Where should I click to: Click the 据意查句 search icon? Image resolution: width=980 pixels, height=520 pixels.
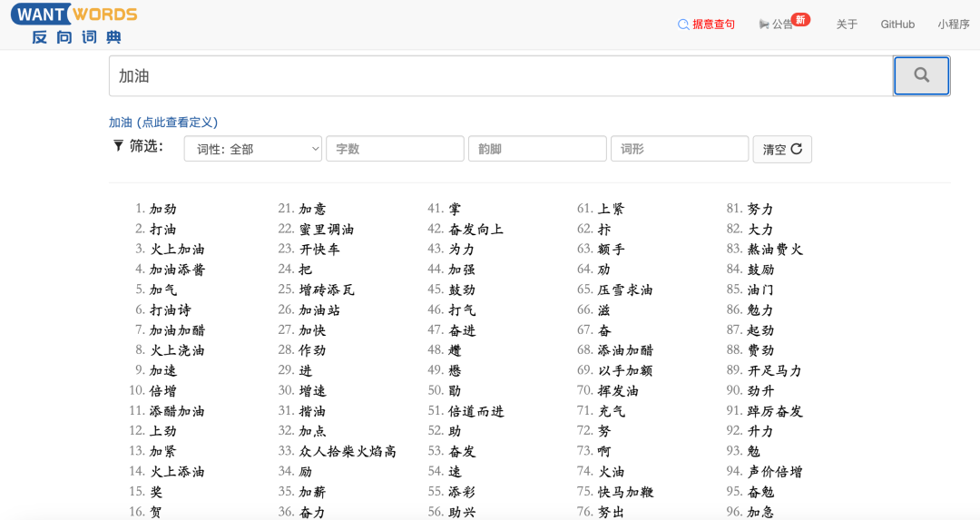[683, 25]
